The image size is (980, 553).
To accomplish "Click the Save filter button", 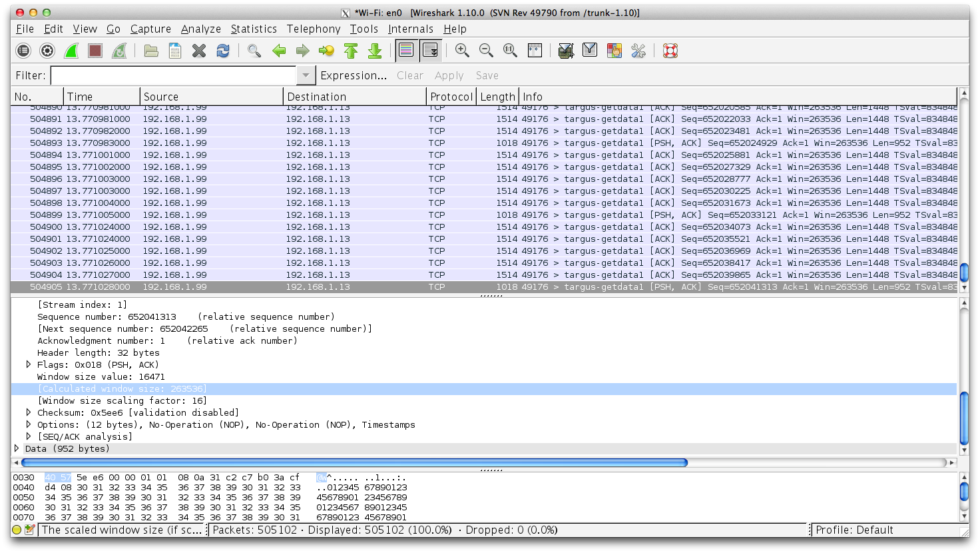I will click(x=487, y=75).
